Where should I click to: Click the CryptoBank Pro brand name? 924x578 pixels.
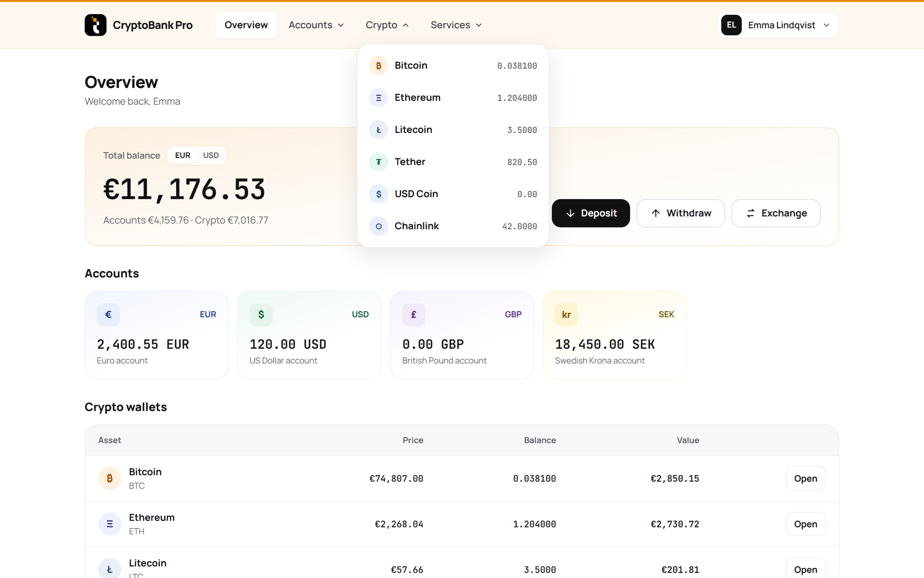(x=152, y=25)
